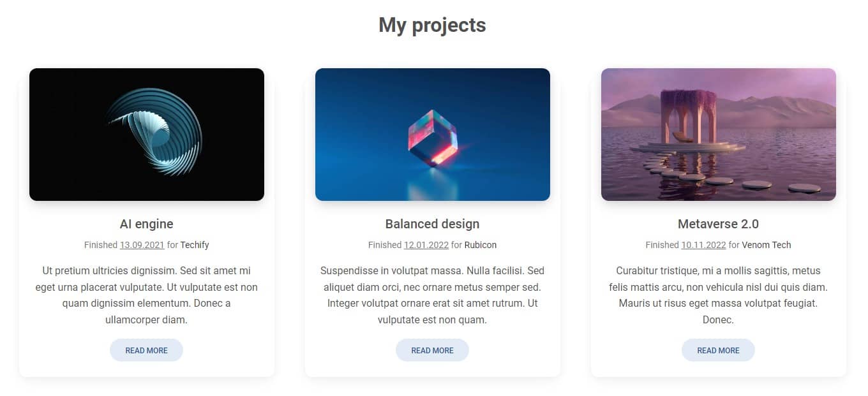Click the AI engine title
Screen dimensions: 868x396
click(147, 224)
